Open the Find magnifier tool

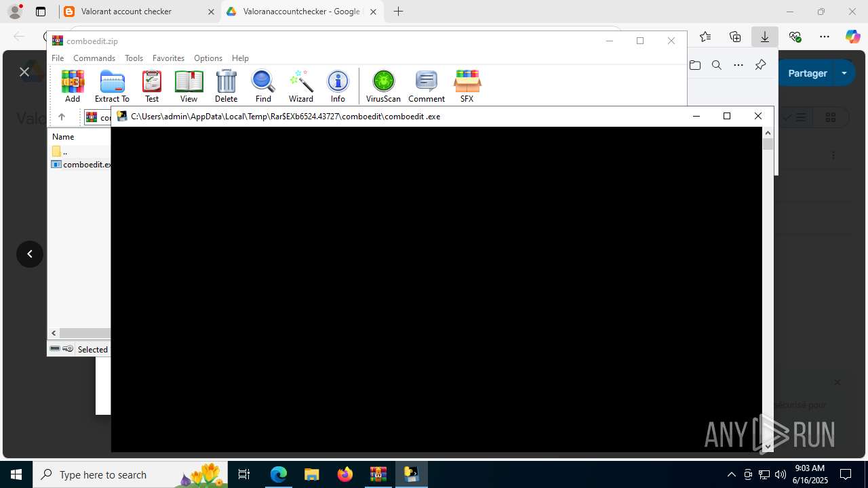[x=263, y=86]
